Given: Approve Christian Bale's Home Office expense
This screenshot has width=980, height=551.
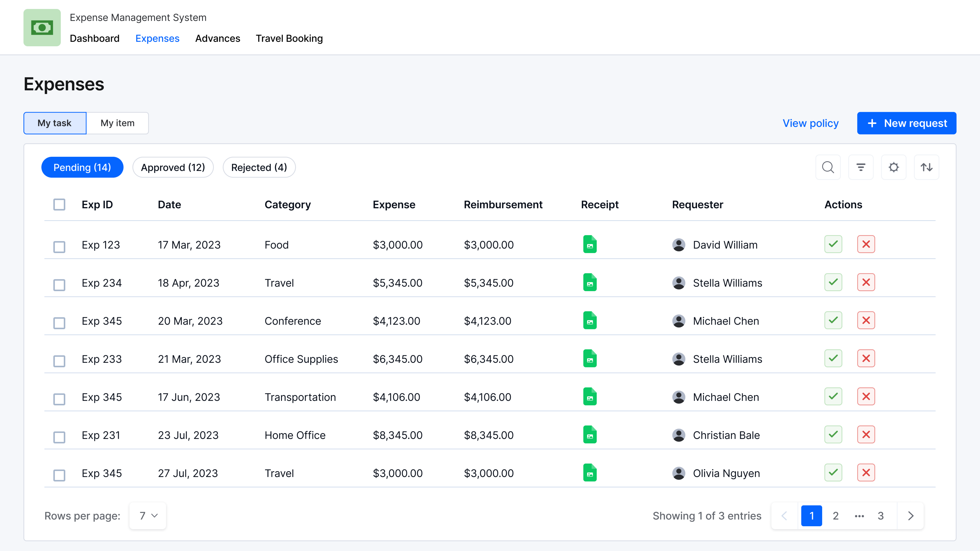Looking at the screenshot, I should tap(833, 435).
